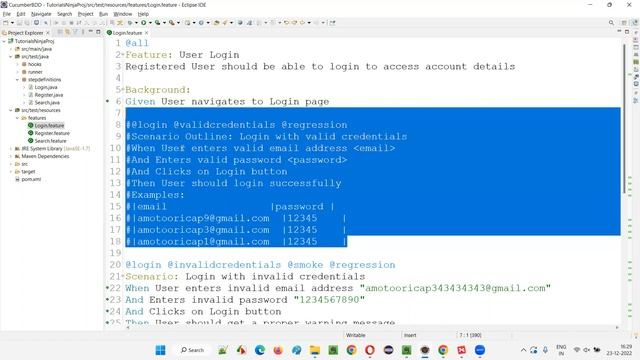Image resolution: width=640 pixels, height=360 pixels.
Task: Collapse the src/test/java folder
Action: pos(11,57)
